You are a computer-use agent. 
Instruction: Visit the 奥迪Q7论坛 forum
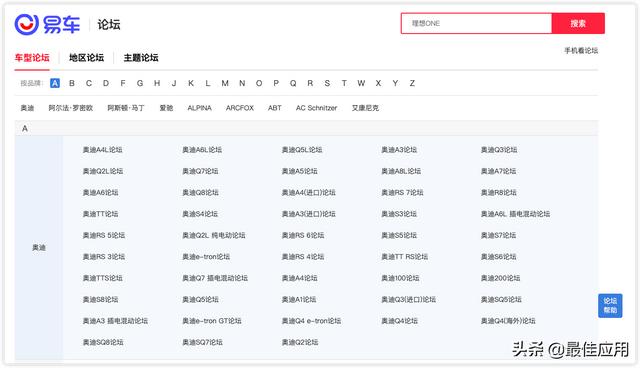[x=200, y=171]
